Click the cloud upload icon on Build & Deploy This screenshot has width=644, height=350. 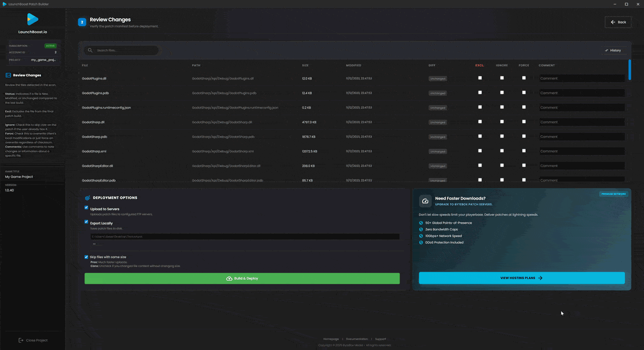[229, 279]
